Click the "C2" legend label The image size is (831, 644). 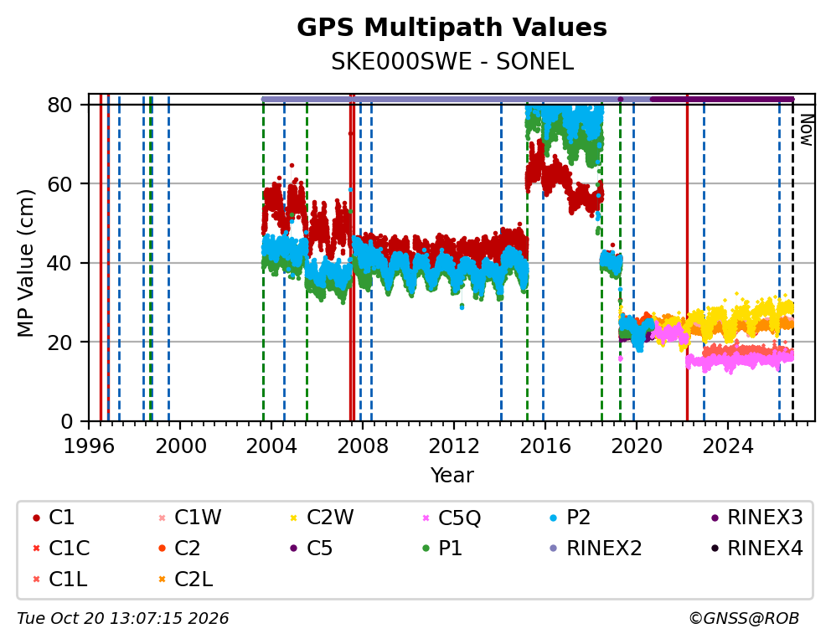pos(187,549)
